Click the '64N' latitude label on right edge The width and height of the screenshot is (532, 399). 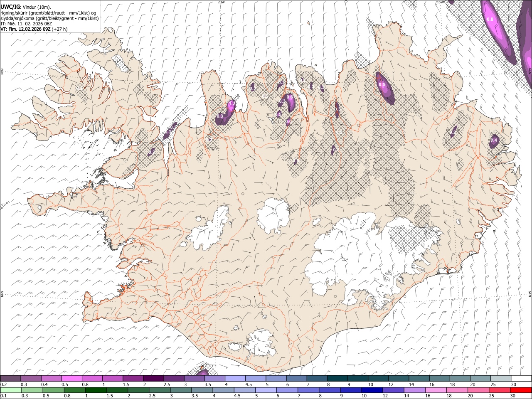[x=530, y=293]
